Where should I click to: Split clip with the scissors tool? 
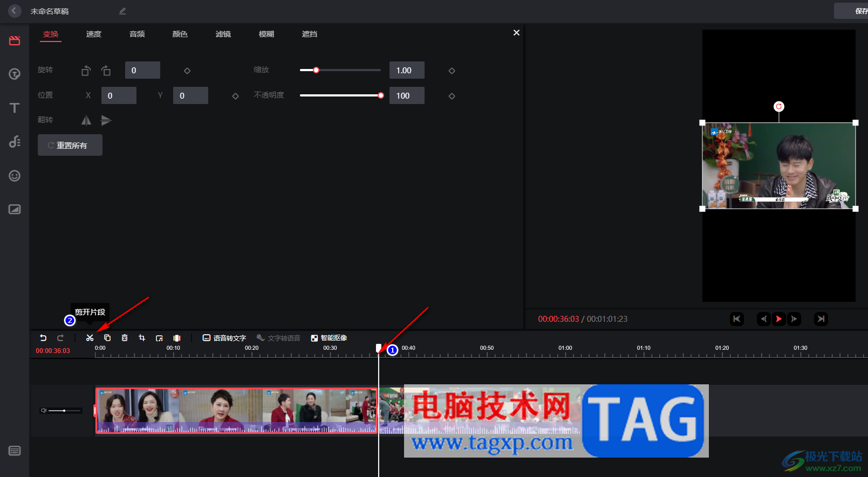[x=90, y=338]
